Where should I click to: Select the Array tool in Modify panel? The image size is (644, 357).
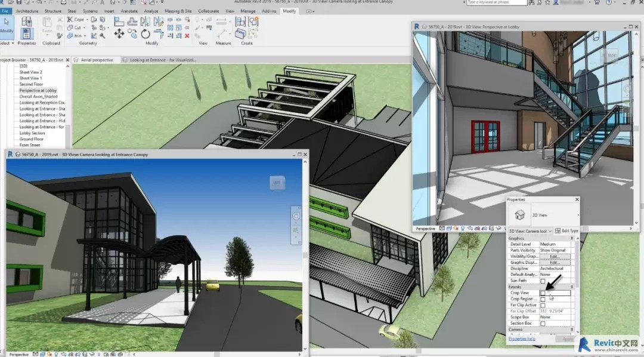pos(170,27)
